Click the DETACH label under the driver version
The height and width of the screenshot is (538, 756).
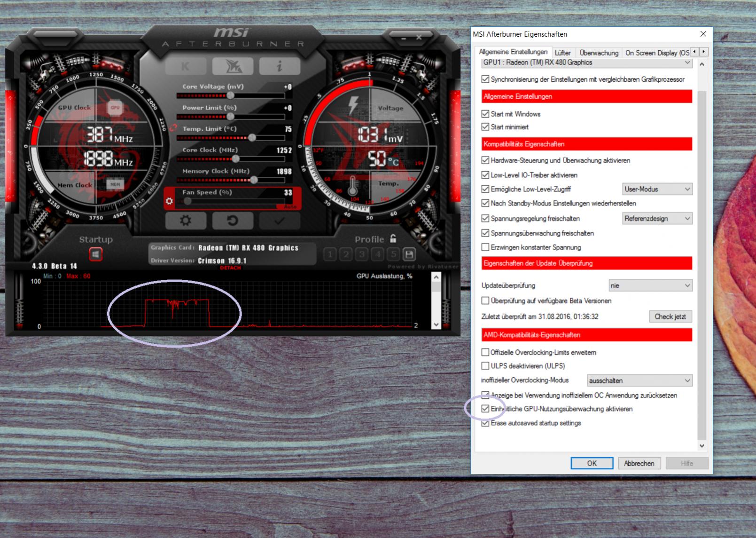(x=230, y=268)
